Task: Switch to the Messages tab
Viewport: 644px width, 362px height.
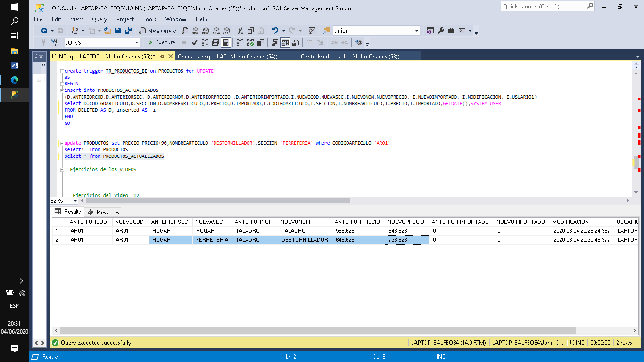Action: 103,212
